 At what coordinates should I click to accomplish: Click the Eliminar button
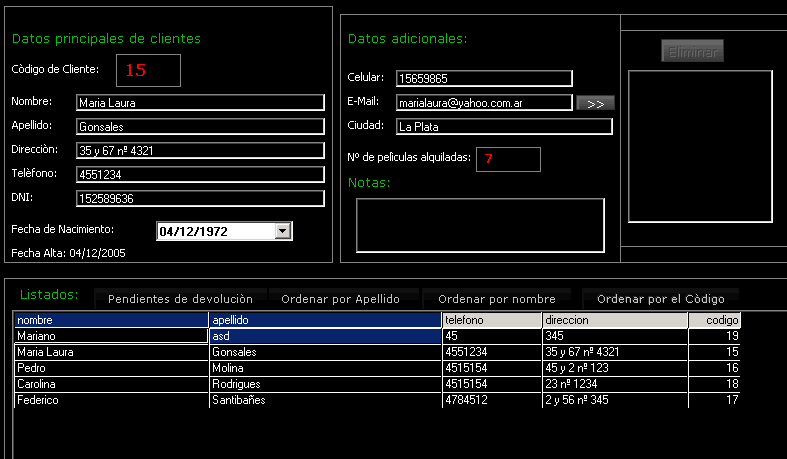[x=692, y=51]
